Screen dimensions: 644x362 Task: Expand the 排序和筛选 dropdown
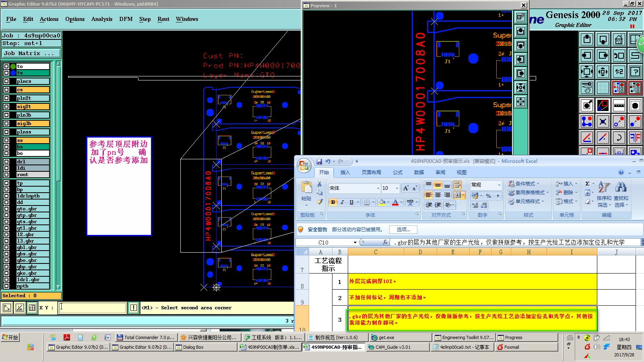604,195
